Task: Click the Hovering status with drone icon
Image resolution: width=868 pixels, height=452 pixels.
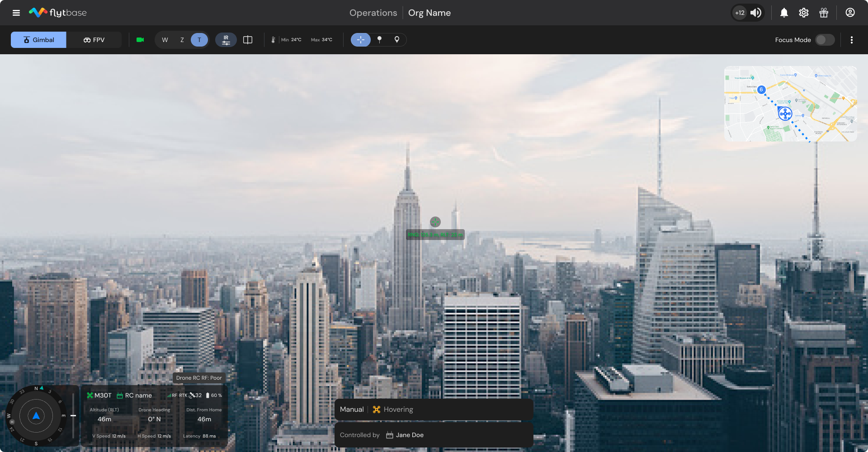Action: tap(393, 410)
